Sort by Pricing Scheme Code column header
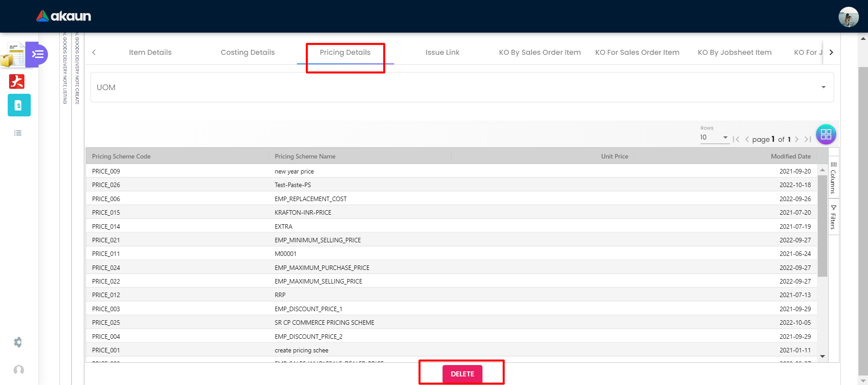Screen dimensions: 868x385 tap(121, 156)
